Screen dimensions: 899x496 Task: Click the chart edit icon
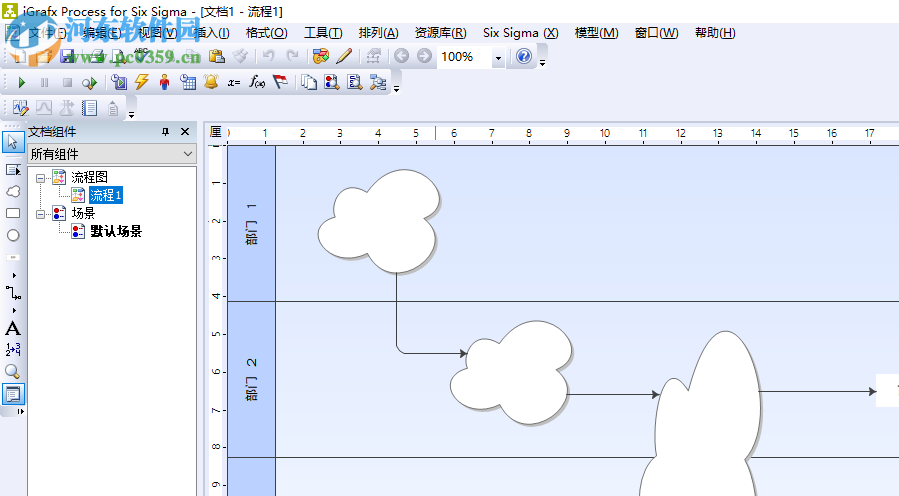pos(21,108)
